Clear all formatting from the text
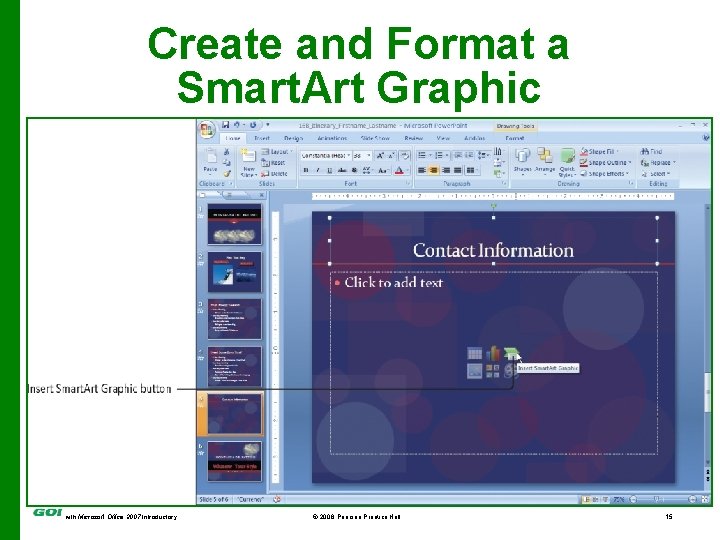720x540 pixels. [404, 156]
